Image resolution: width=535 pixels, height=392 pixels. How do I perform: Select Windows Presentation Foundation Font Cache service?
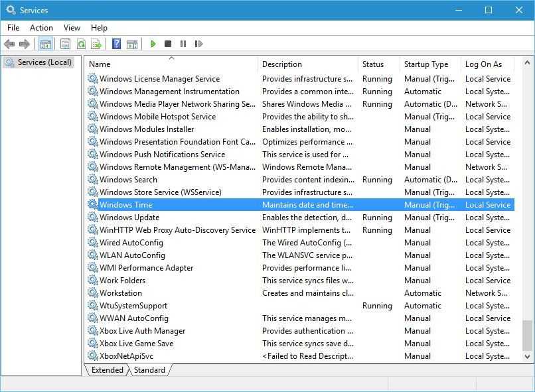[x=300, y=142]
